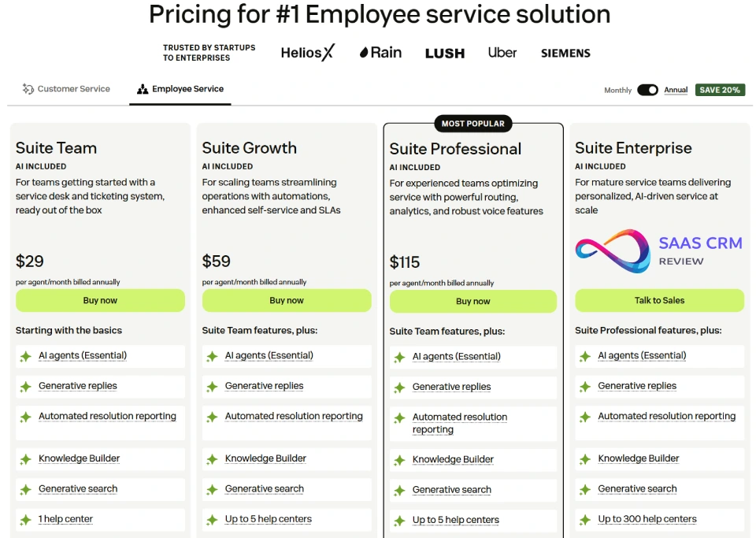Open 'Generative replies' link in Suite Growth
The image size is (756, 538).
(x=264, y=386)
